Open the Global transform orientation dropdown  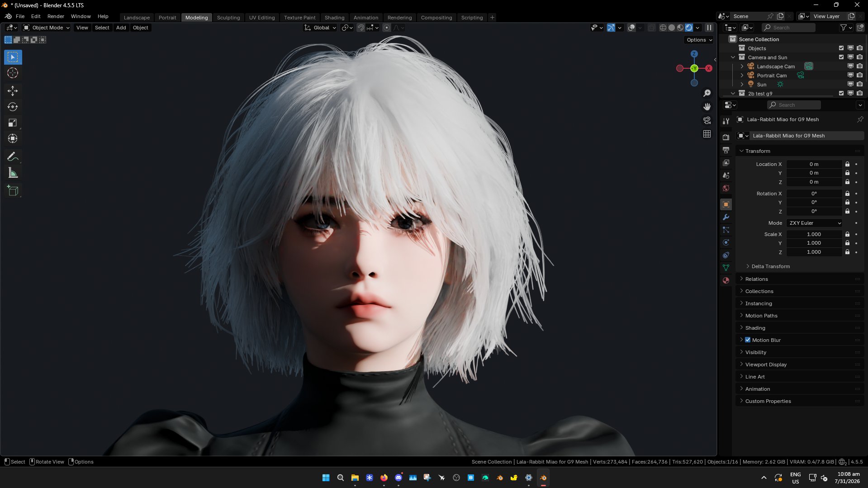pos(320,28)
